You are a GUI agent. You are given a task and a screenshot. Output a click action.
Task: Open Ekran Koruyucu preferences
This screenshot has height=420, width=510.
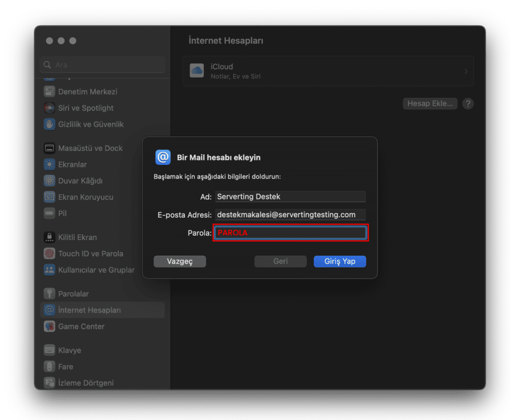pyautogui.click(x=49, y=197)
